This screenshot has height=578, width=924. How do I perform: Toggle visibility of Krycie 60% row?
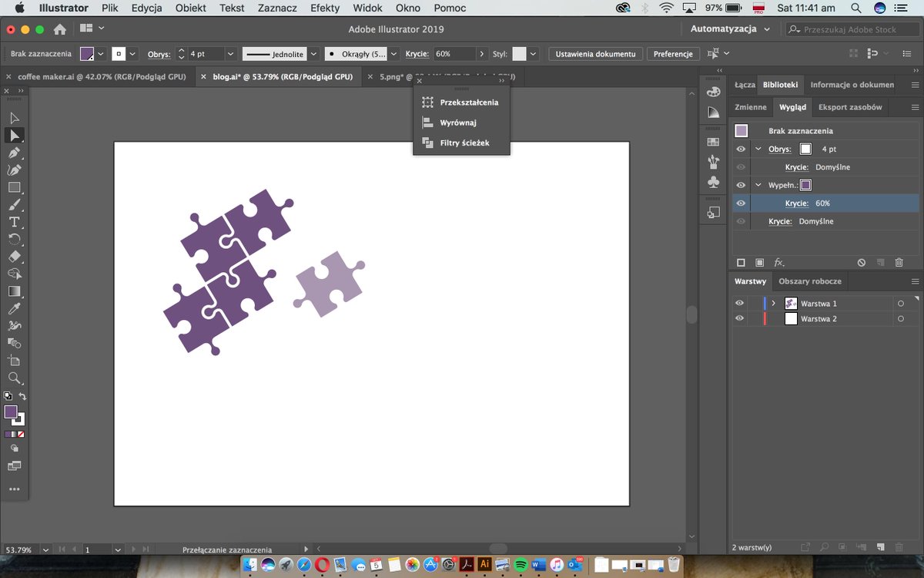[741, 203]
